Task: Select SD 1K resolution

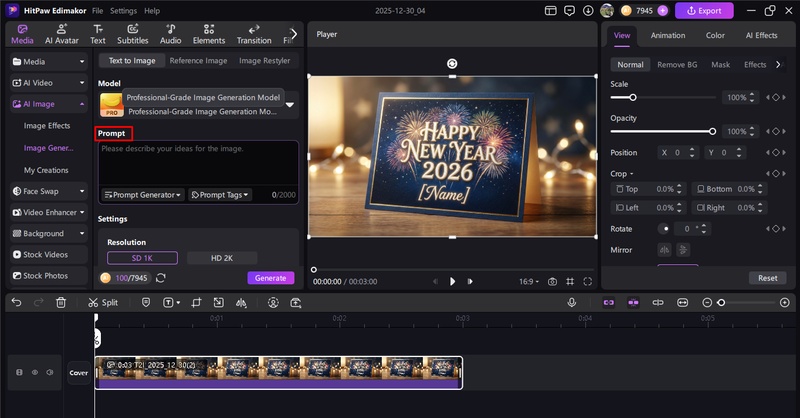Action: point(142,258)
